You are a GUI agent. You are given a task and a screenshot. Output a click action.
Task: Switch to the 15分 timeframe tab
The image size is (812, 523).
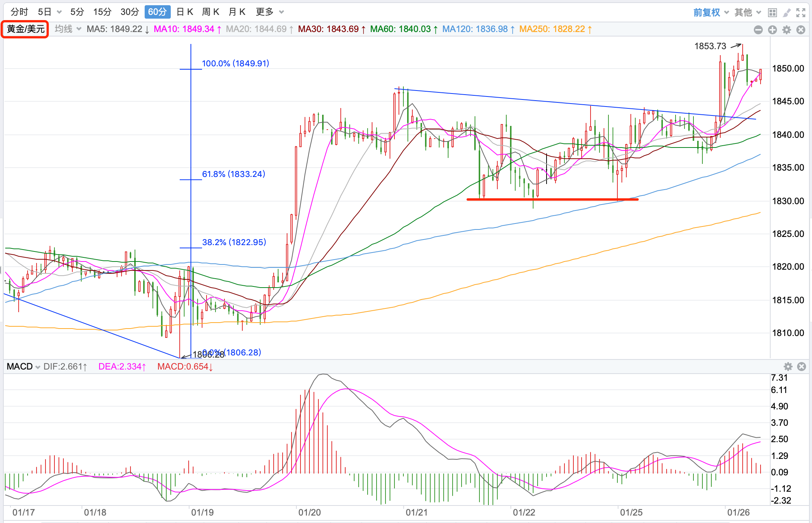[102, 12]
